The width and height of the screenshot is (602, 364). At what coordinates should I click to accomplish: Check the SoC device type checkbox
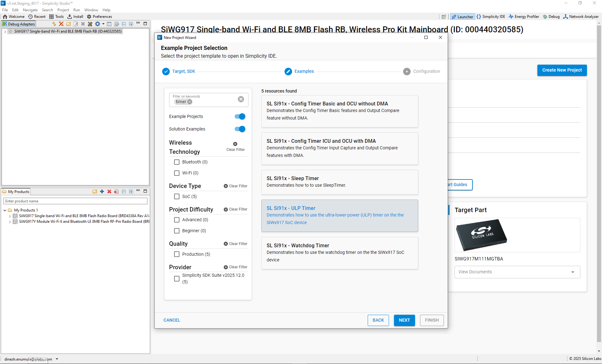[177, 196]
